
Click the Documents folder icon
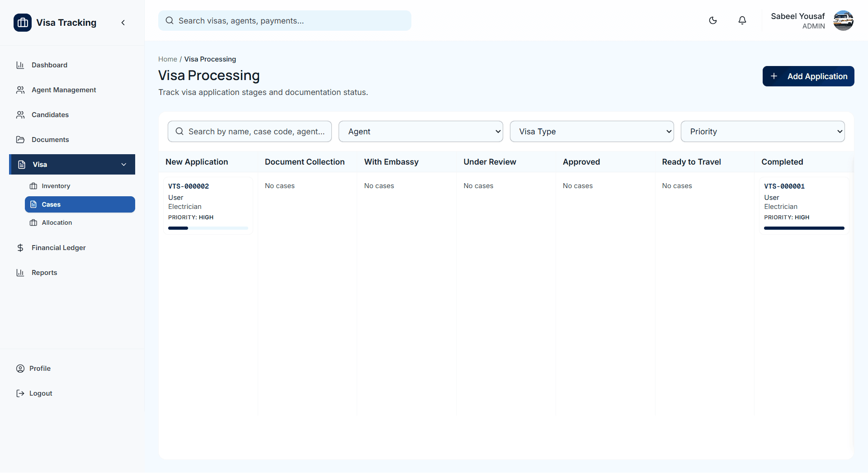tap(20, 140)
